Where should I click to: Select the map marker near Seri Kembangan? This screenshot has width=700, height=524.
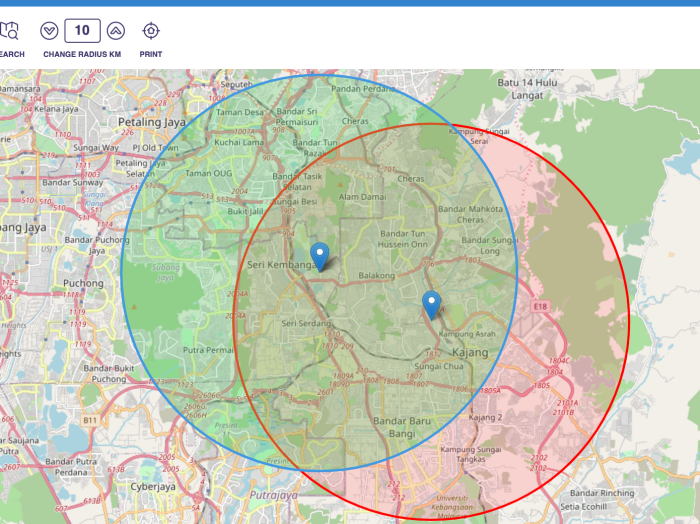click(x=320, y=256)
